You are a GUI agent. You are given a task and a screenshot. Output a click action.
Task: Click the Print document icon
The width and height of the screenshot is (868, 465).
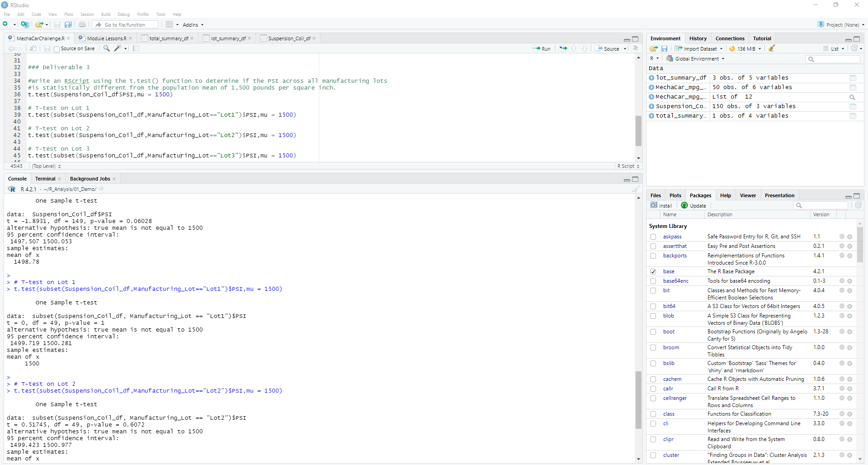tap(82, 24)
